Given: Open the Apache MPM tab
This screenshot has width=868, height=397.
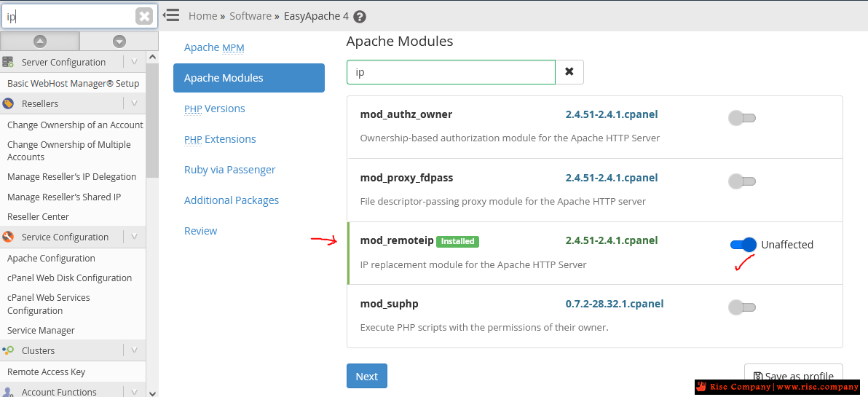Looking at the screenshot, I should pyautogui.click(x=214, y=47).
